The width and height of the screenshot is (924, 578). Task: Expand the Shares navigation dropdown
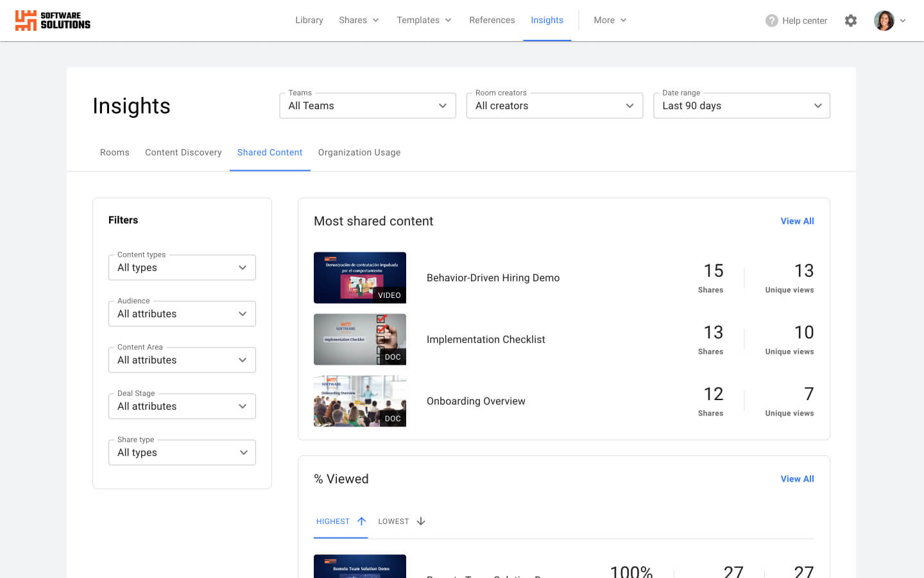click(x=359, y=20)
